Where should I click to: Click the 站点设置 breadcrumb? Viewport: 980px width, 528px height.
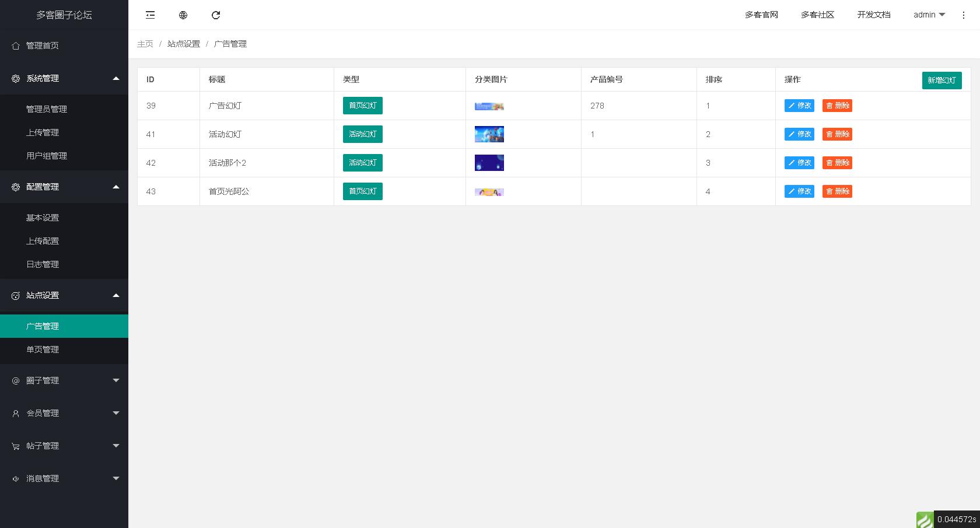pos(184,44)
